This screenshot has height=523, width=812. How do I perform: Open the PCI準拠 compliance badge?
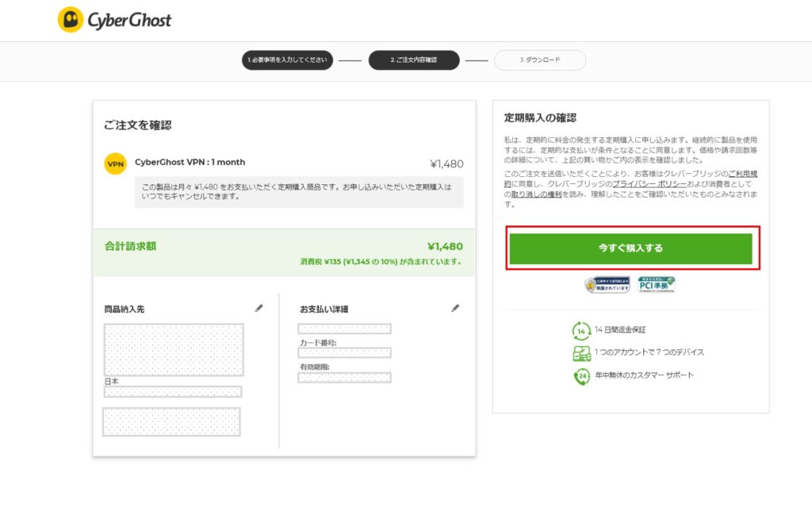tap(656, 283)
